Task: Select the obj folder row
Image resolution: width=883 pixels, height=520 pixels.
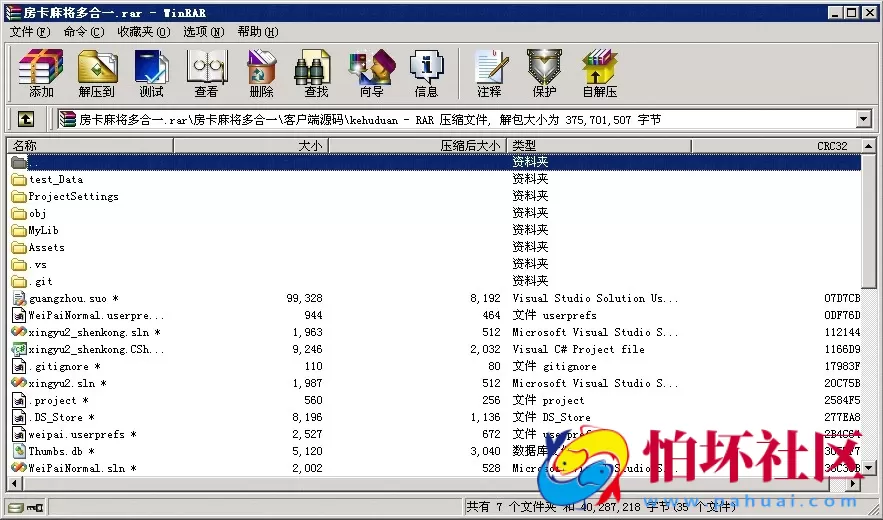Action: coord(435,214)
